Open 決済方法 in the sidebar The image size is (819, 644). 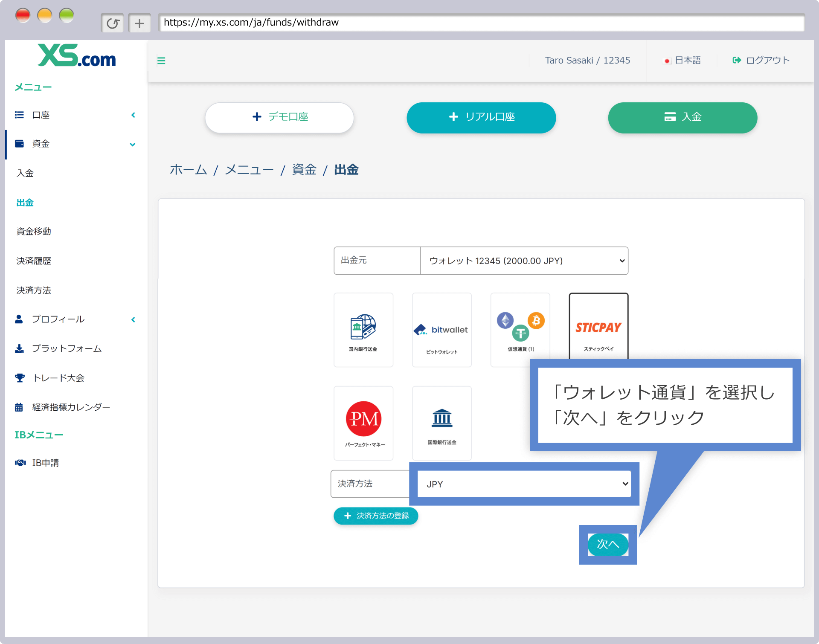[34, 290]
